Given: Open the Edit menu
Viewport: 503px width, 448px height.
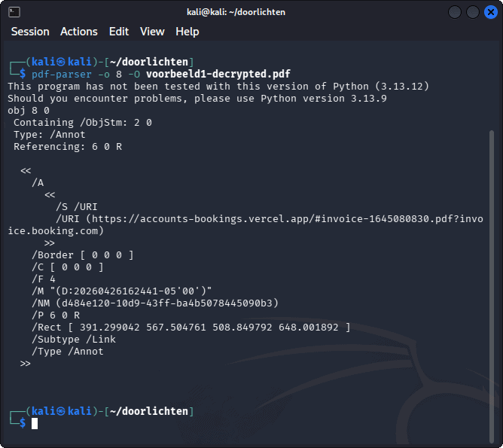Looking at the screenshot, I should coord(119,32).
